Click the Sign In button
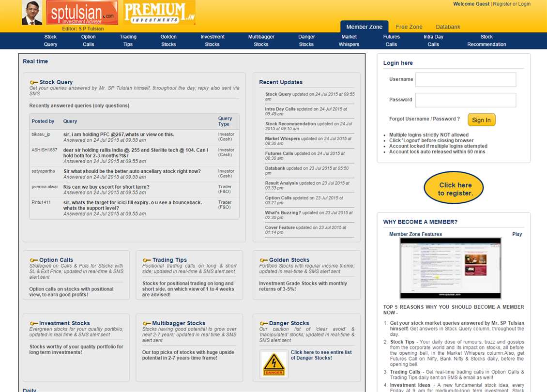The image size is (547, 392). tap(482, 120)
